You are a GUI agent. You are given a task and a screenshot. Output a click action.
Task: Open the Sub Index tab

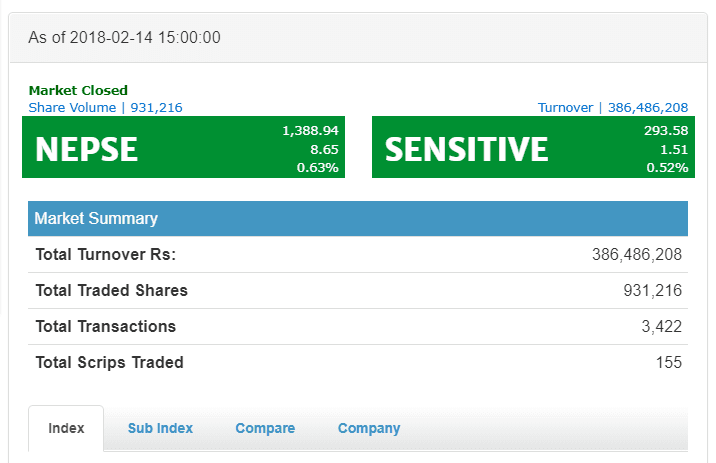coord(160,428)
